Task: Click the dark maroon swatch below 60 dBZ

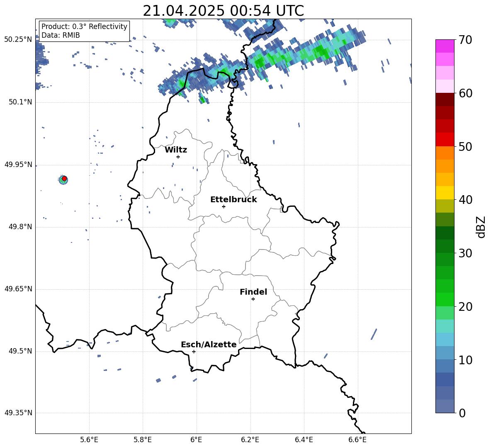Action: 445,99
